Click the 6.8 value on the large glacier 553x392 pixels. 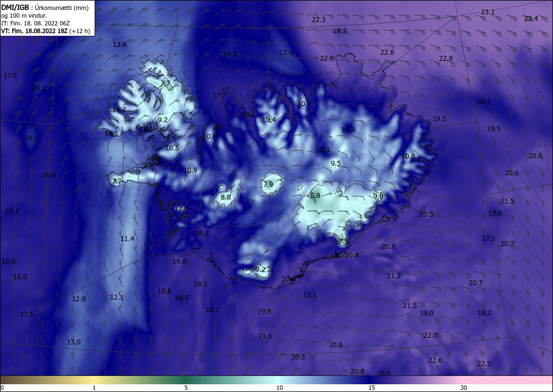tap(315, 195)
